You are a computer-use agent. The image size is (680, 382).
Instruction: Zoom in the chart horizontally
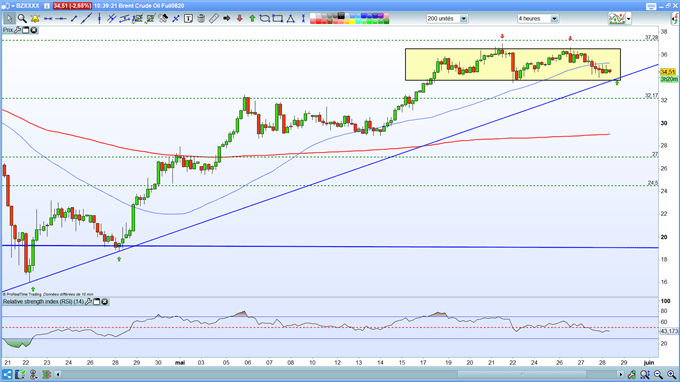click(671, 374)
